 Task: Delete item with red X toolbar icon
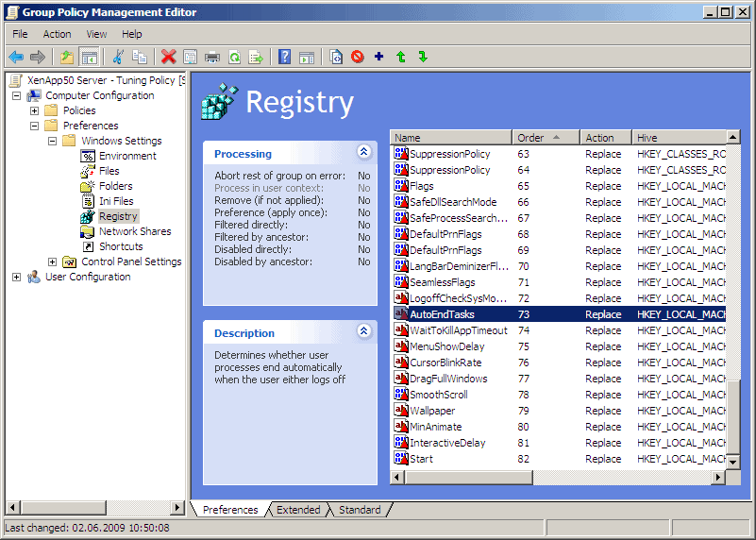coord(168,58)
